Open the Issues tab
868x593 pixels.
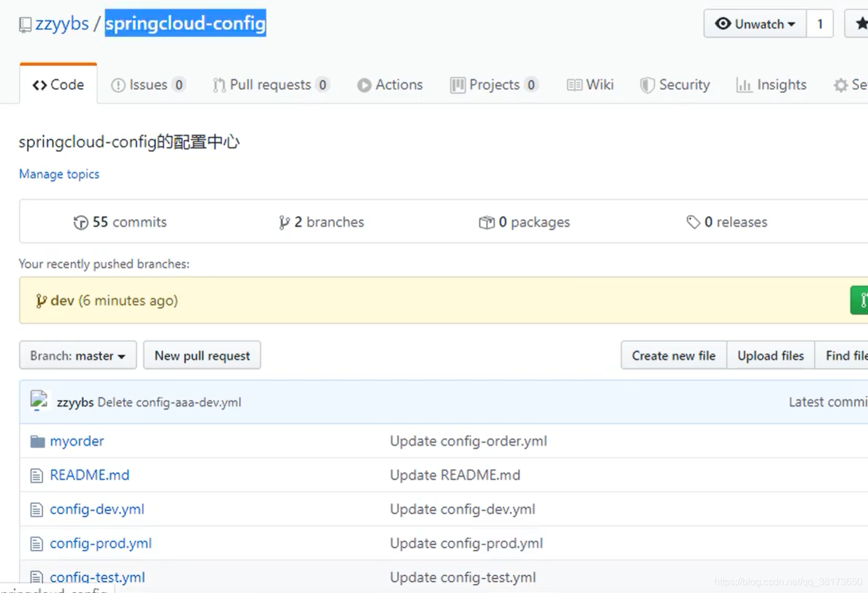(x=148, y=84)
